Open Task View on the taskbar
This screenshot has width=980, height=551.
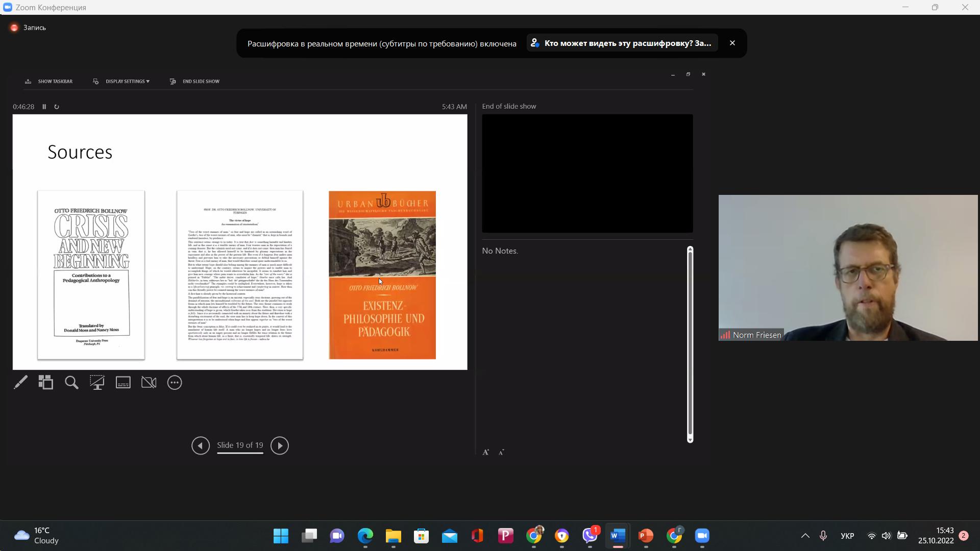tap(309, 536)
